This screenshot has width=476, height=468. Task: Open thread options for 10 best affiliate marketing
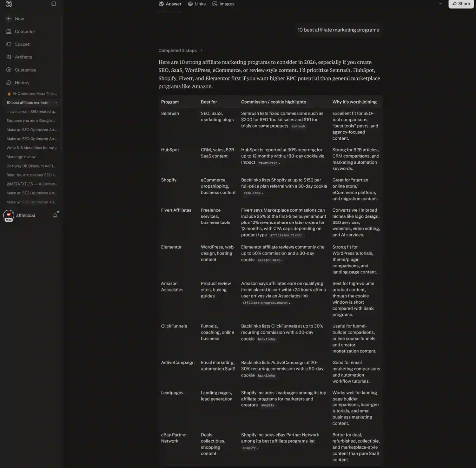click(55, 102)
